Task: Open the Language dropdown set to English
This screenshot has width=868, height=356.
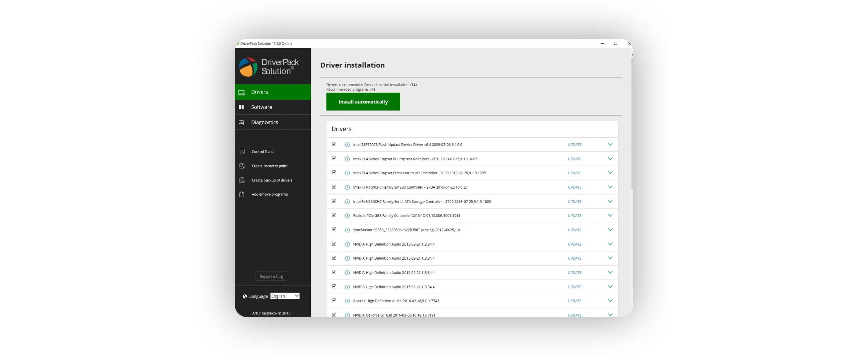Action: (284, 296)
